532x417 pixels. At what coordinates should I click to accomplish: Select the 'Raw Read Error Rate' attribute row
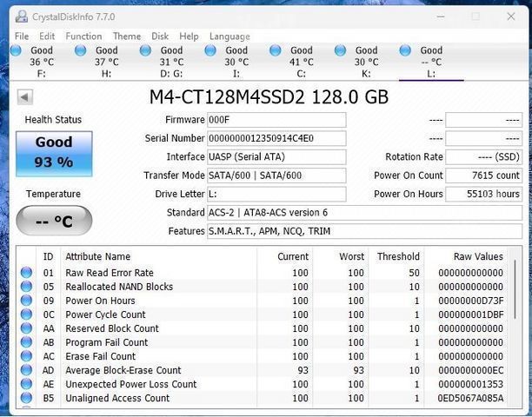pyautogui.click(x=263, y=273)
